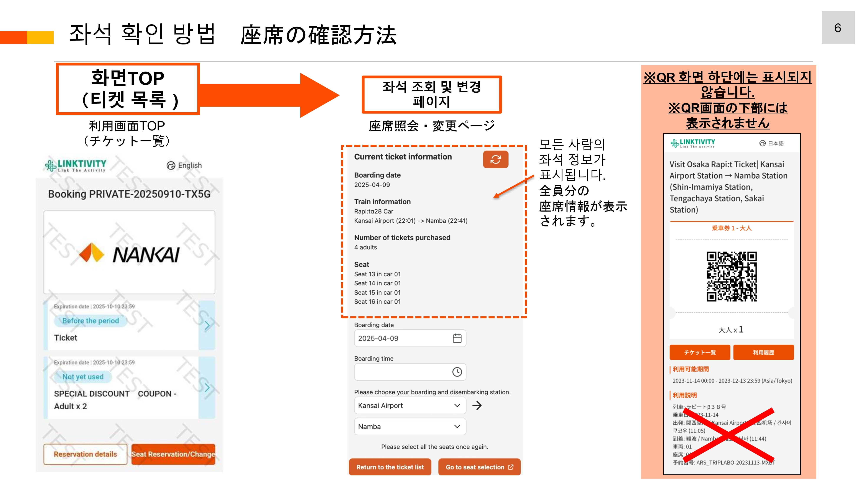868x488 pixels.
Task: Click the Boarding time input field
Action: [x=401, y=372]
